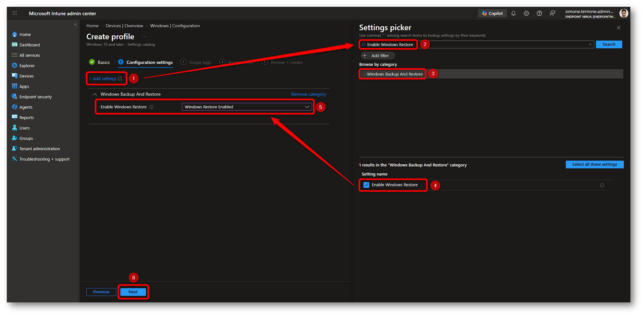Screen dimensions: 644x316
Task: Close the Settings picker panel
Action: coord(619,28)
